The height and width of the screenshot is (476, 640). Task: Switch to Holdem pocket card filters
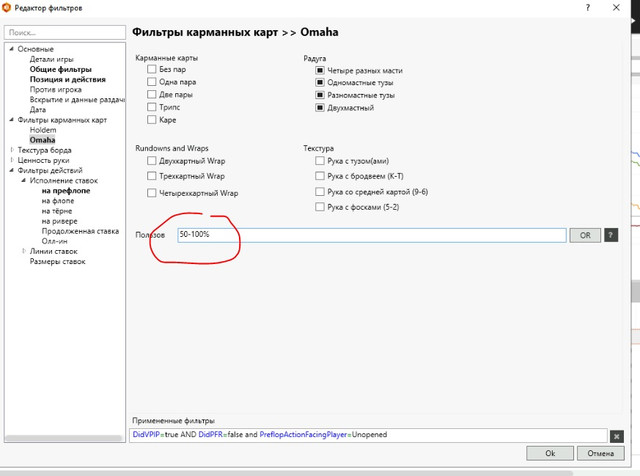(x=43, y=130)
